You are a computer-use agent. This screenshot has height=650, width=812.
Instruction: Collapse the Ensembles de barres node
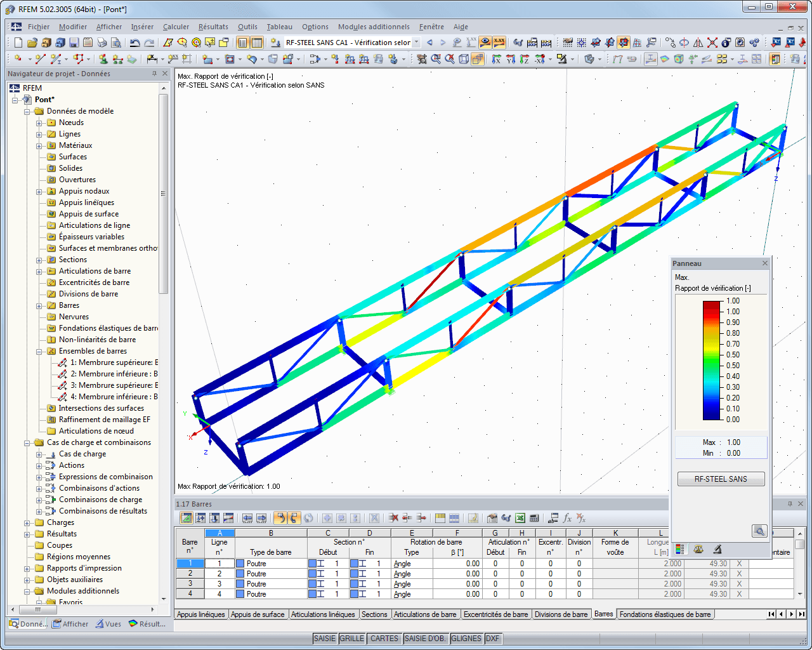[39, 351]
